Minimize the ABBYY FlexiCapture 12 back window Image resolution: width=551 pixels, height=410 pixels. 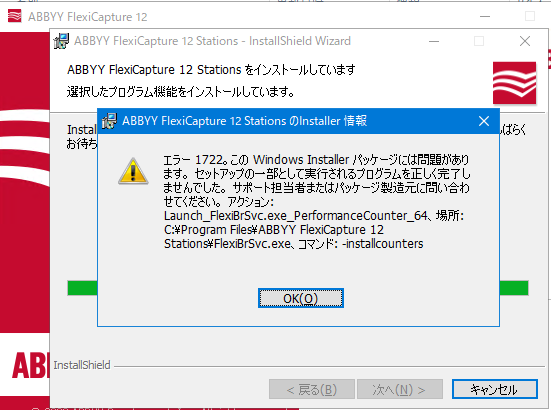click(485, 17)
